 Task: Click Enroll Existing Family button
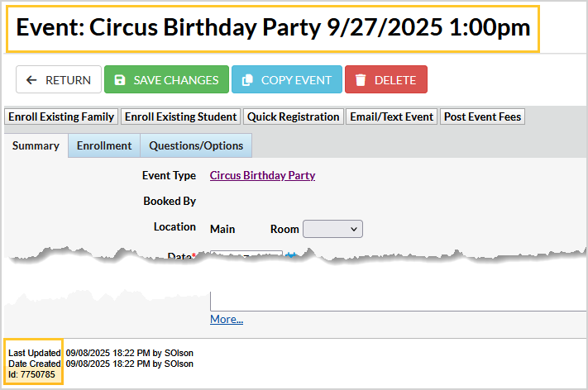(x=61, y=117)
